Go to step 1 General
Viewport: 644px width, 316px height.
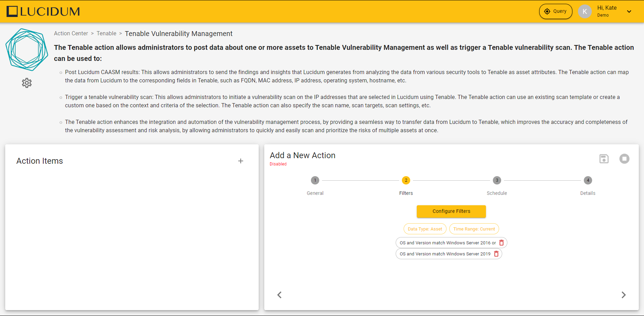pyautogui.click(x=315, y=180)
